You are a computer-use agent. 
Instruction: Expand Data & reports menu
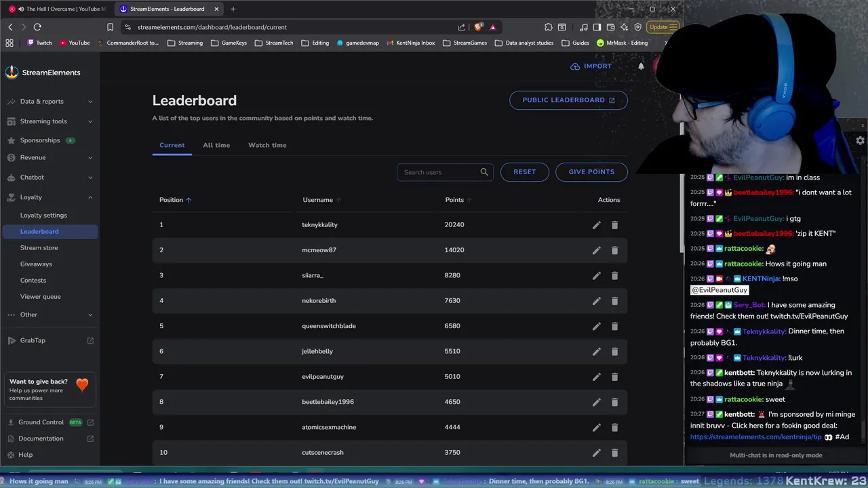pyautogui.click(x=50, y=102)
